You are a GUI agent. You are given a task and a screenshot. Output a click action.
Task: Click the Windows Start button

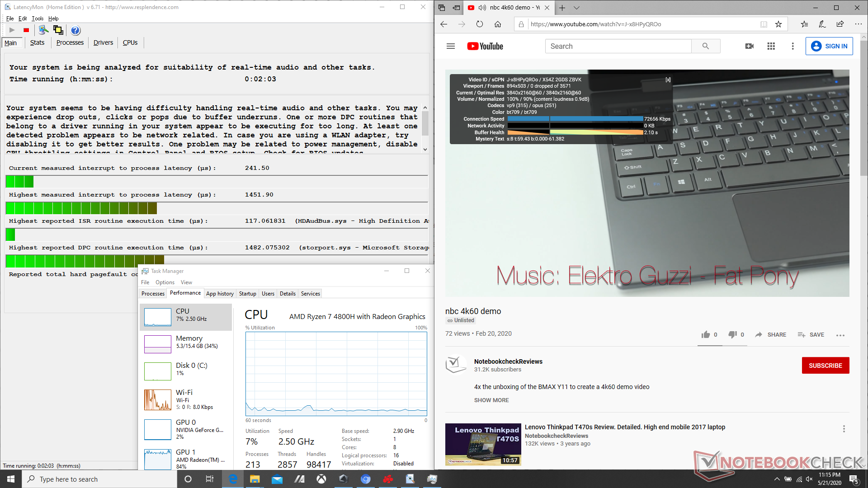pos(11,479)
